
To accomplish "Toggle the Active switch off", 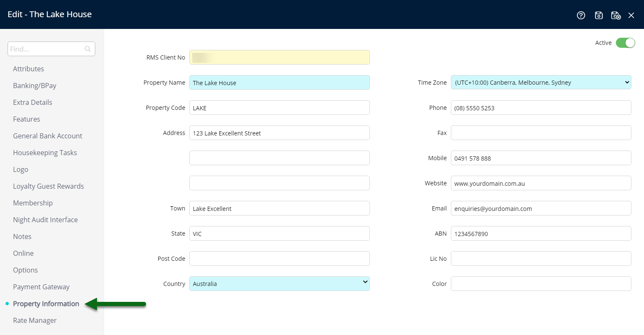I will click(x=625, y=43).
